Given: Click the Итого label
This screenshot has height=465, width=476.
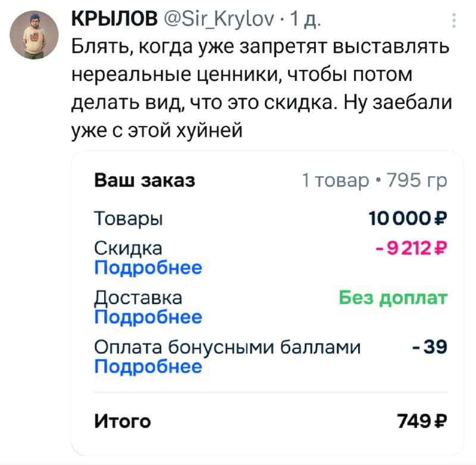Looking at the screenshot, I should (x=123, y=422).
